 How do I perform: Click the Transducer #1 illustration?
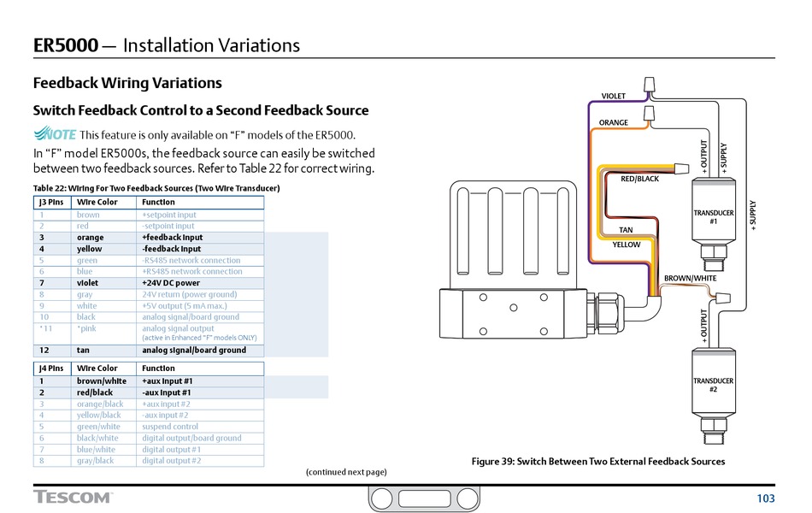(713, 224)
